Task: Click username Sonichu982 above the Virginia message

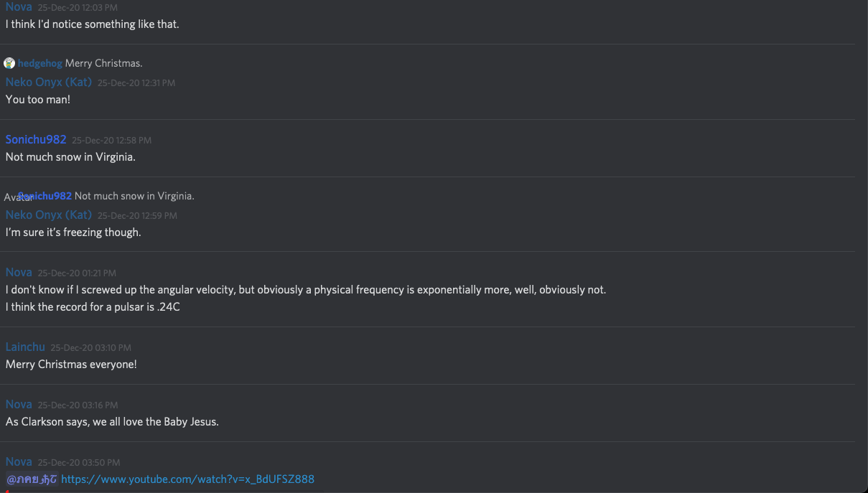Action: [x=36, y=139]
